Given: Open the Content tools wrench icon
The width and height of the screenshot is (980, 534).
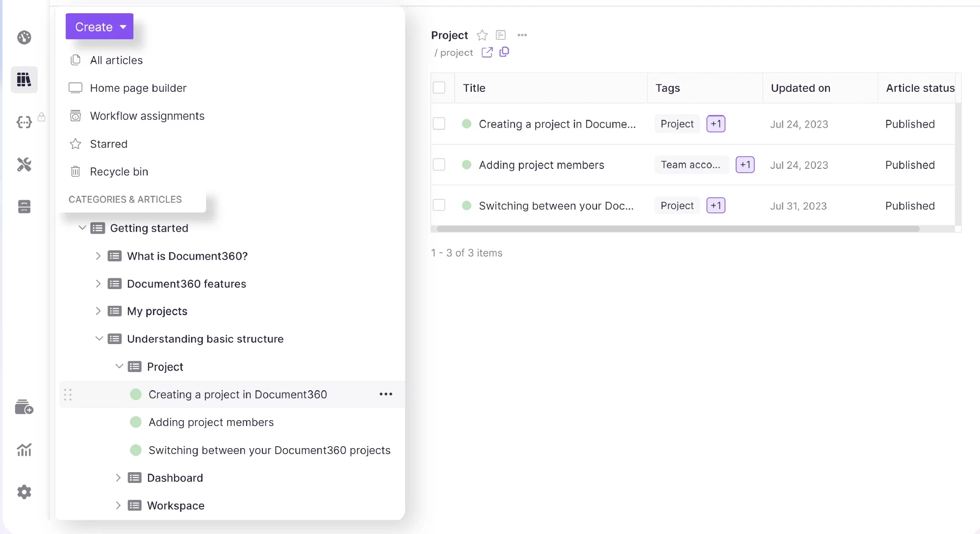Looking at the screenshot, I should [x=24, y=164].
